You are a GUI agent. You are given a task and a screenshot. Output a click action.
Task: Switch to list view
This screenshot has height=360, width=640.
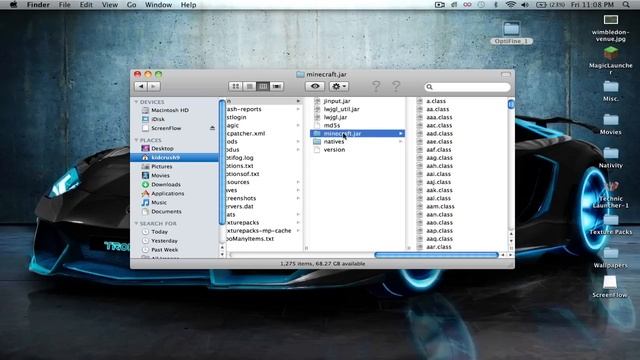pyautogui.click(x=249, y=87)
